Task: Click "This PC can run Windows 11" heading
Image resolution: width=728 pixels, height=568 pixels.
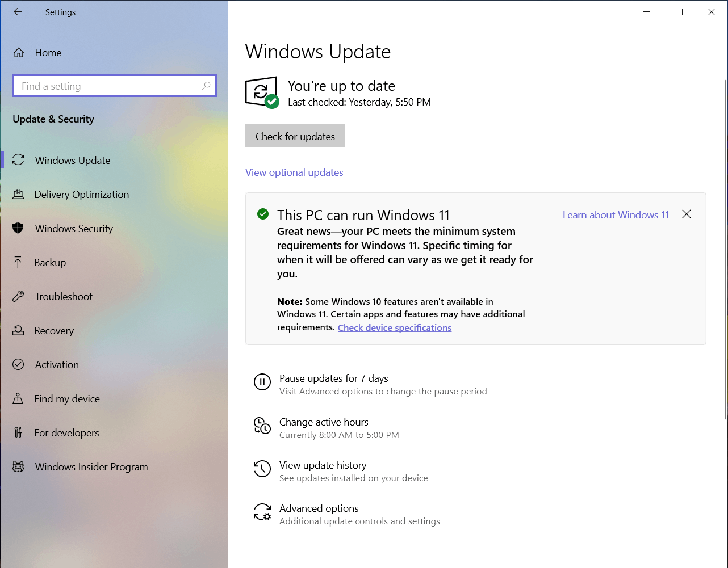Action: [x=363, y=215]
